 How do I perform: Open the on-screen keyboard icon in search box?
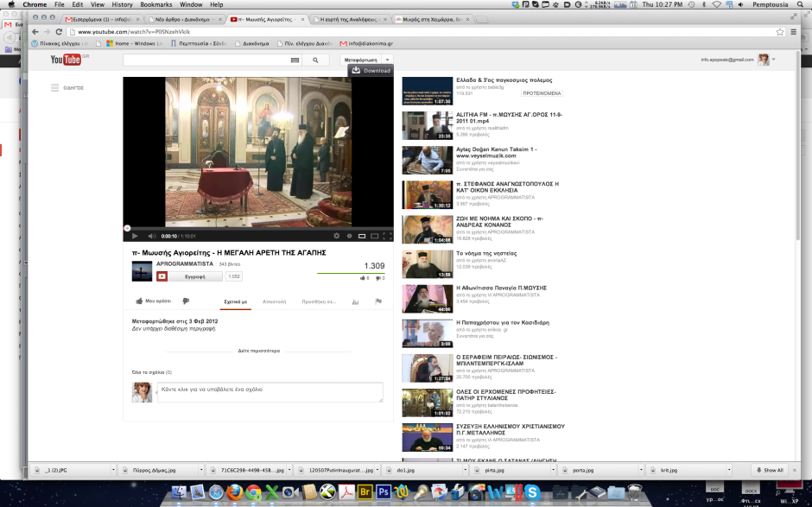coord(295,60)
